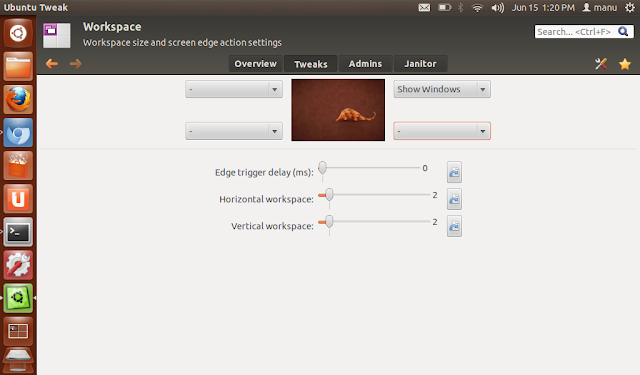640x375 pixels.
Task: Click the Workspace heading text
Action: coord(112,27)
